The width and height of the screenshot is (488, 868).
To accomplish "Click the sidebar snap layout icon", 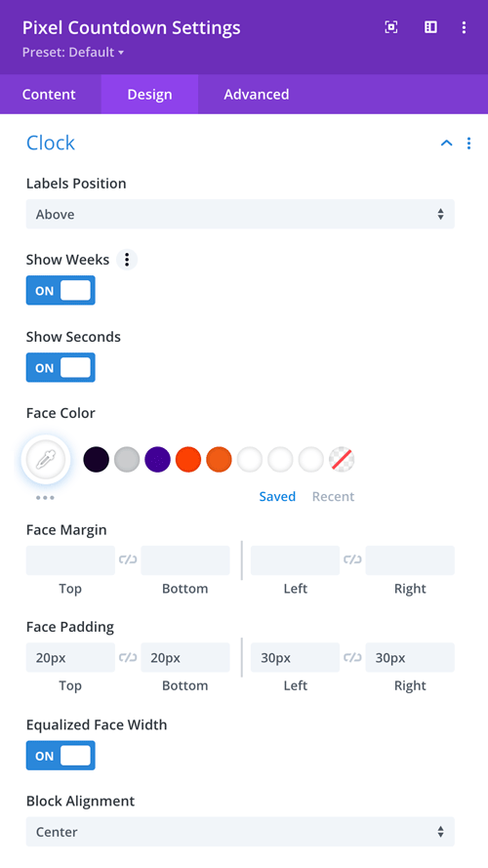I will click(x=430, y=27).
